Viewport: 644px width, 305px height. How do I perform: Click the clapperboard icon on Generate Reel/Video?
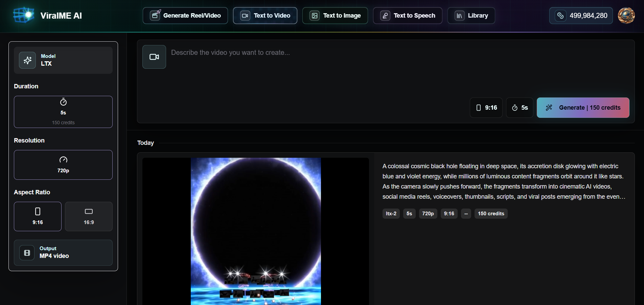[155, 15]
